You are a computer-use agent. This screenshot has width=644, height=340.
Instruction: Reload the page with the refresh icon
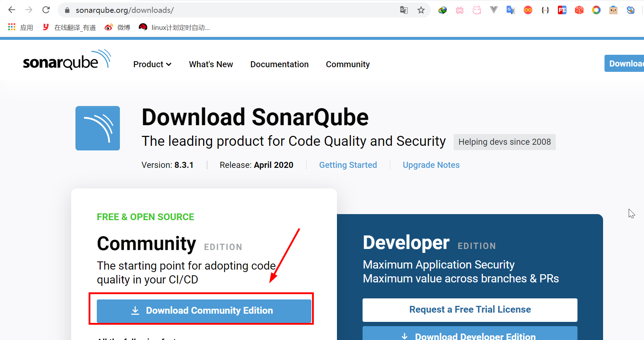(x=46, y=10)
